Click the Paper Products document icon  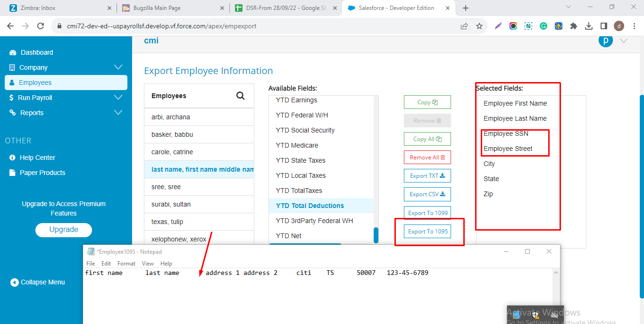point(13,173)
